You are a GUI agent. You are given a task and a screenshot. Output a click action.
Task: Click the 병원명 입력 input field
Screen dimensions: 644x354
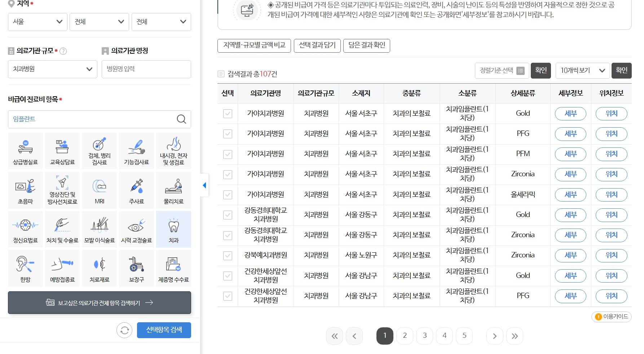point(146,69)
